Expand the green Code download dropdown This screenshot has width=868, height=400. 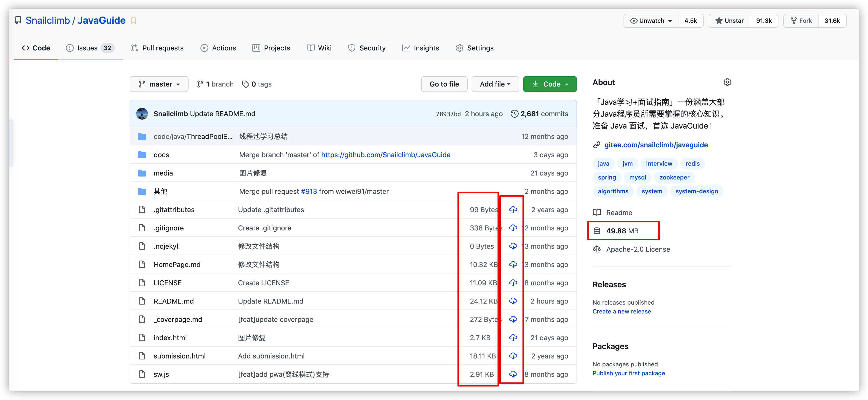550,84
